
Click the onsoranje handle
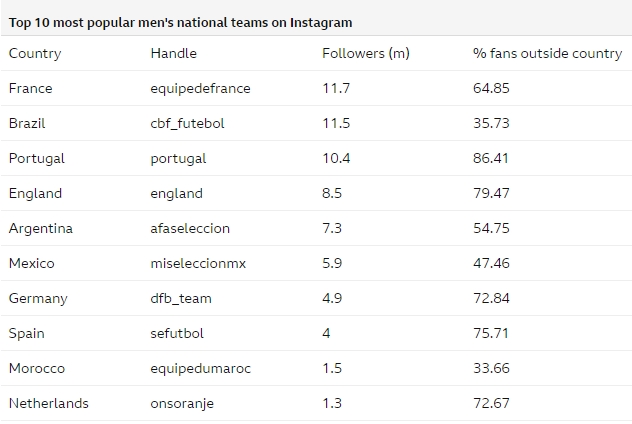[x=182, y=403]
